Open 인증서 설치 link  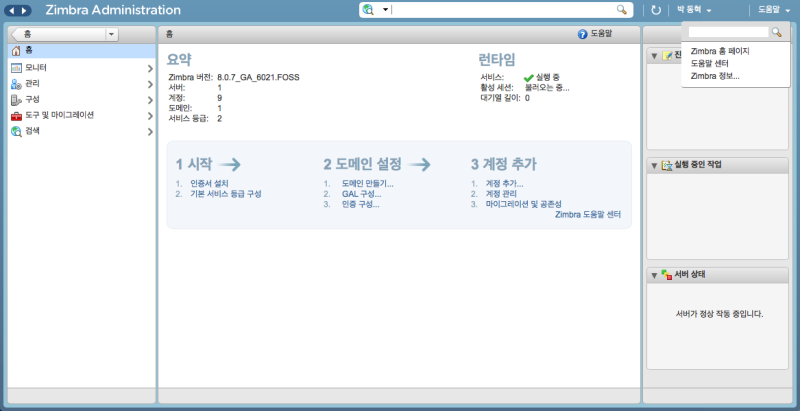tap(210, 184)
